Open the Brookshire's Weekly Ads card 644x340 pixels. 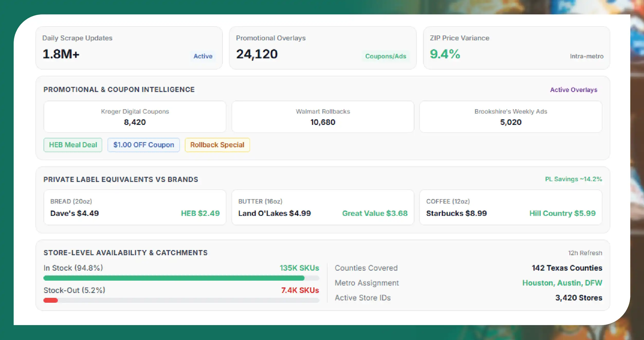click(x=511, y=117)
